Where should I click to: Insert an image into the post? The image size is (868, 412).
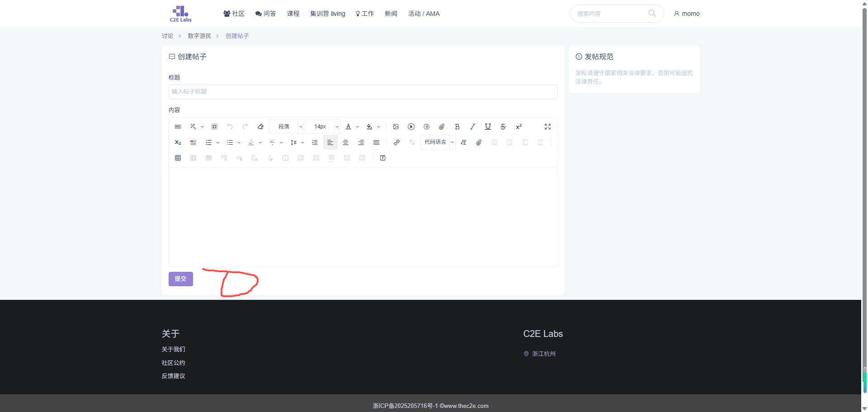pyautogui.click(x=396, y=127)
